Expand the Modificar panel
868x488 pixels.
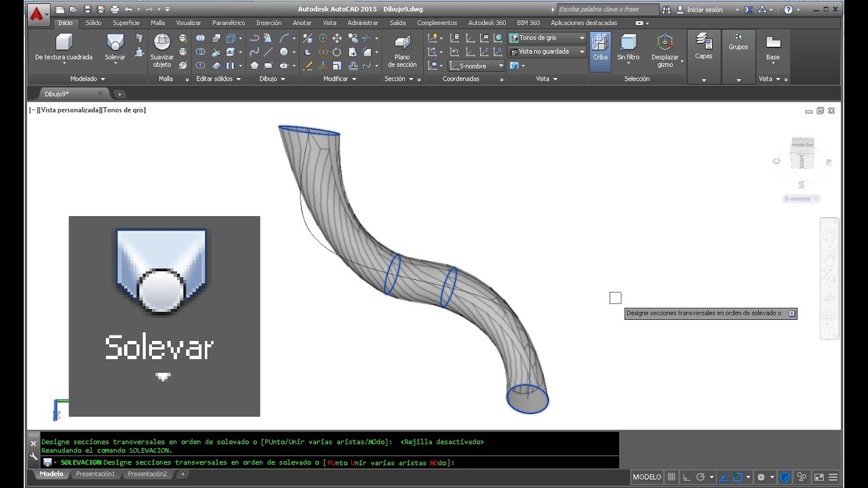tap(339, 79)
